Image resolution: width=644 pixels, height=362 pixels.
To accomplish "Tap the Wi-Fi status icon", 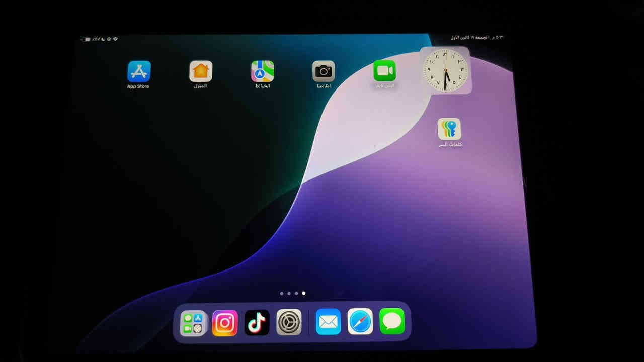I will point(115,39).
